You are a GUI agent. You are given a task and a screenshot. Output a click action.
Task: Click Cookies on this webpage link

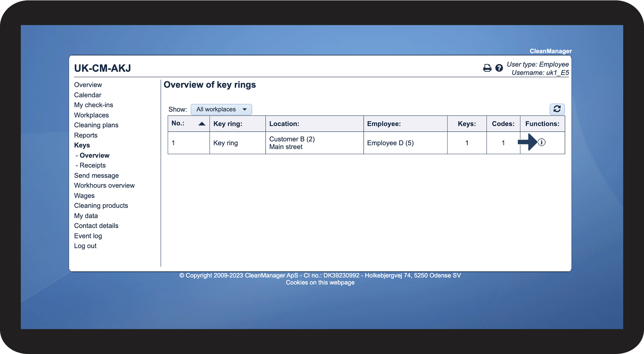coord(320,283)
